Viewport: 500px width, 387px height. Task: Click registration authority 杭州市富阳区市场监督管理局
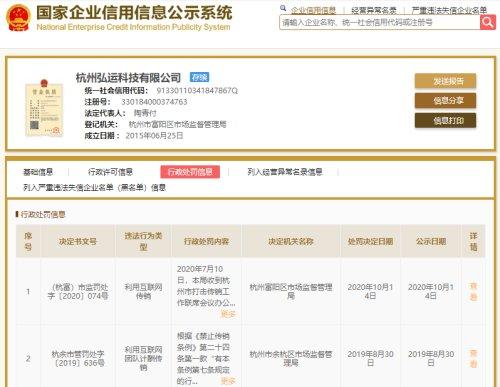coord(178,124)
